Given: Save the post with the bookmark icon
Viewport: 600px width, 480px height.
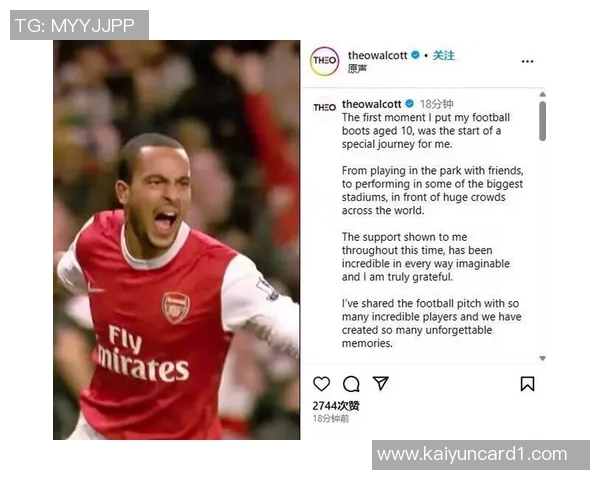Looking at the screenshot, I should point(527,384).
